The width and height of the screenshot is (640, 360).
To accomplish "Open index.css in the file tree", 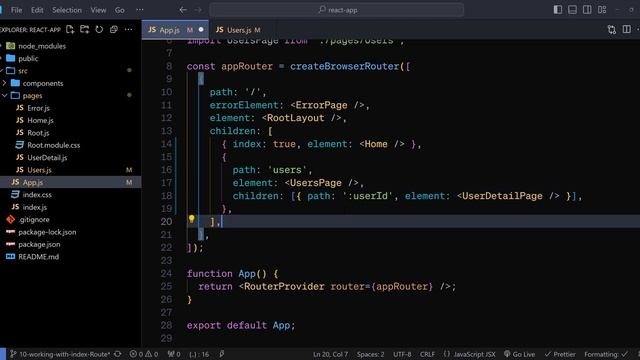I will click(37, 195).
